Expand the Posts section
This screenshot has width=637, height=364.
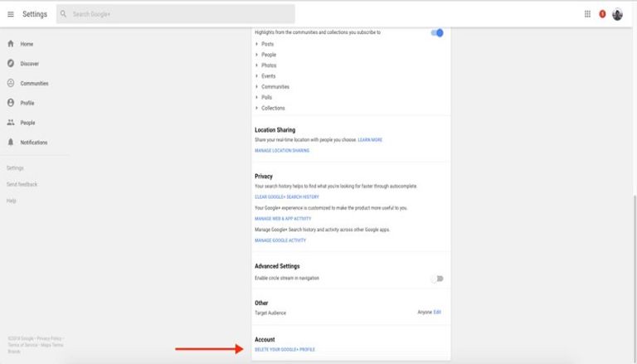pos(257,44)
